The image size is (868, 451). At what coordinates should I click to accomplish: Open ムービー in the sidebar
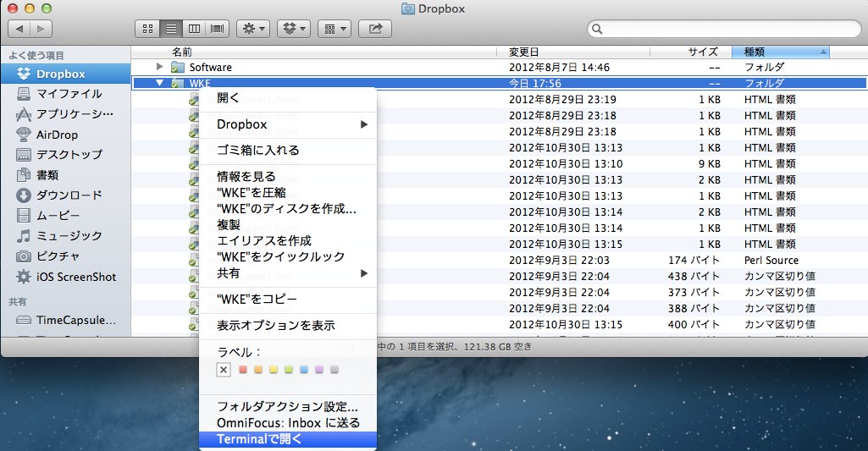pyautogui.click(x=66, y=215)
